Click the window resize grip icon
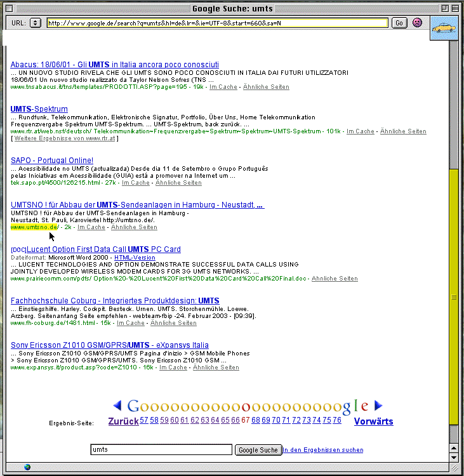This screenshot has width=464, height=476. tap(453, 466)
